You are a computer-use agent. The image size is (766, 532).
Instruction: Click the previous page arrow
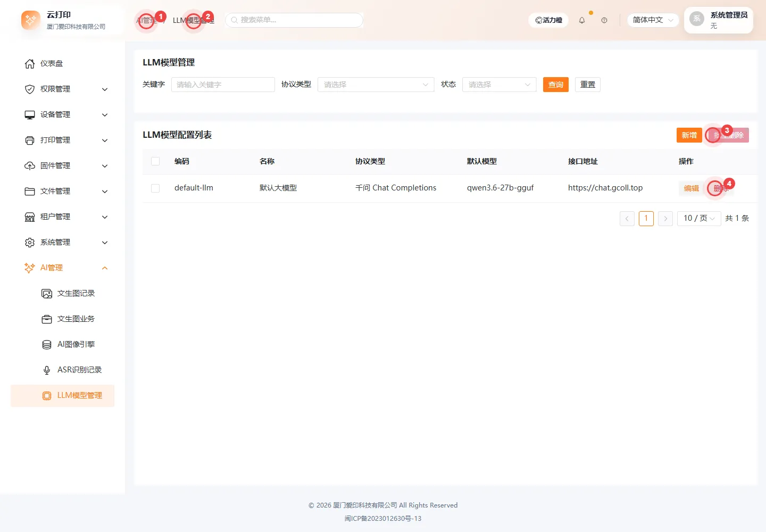627,219
